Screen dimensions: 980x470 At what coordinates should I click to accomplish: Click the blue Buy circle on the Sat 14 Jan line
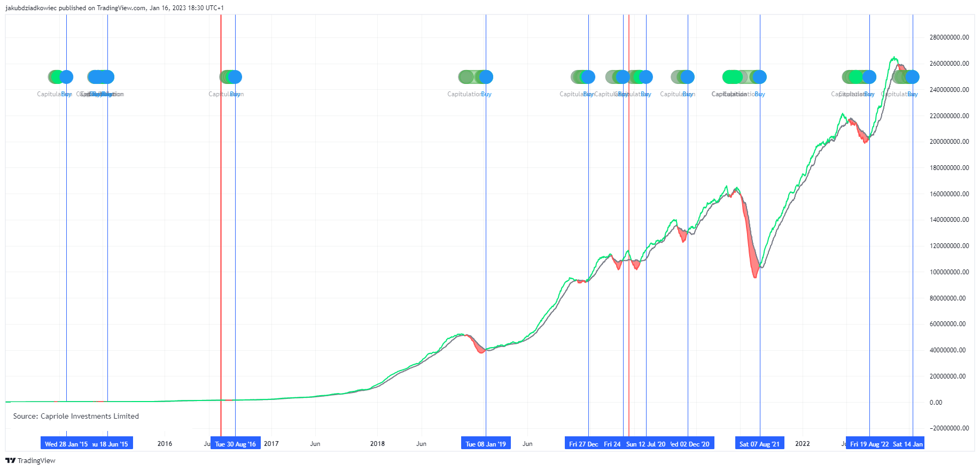(913, 77)
